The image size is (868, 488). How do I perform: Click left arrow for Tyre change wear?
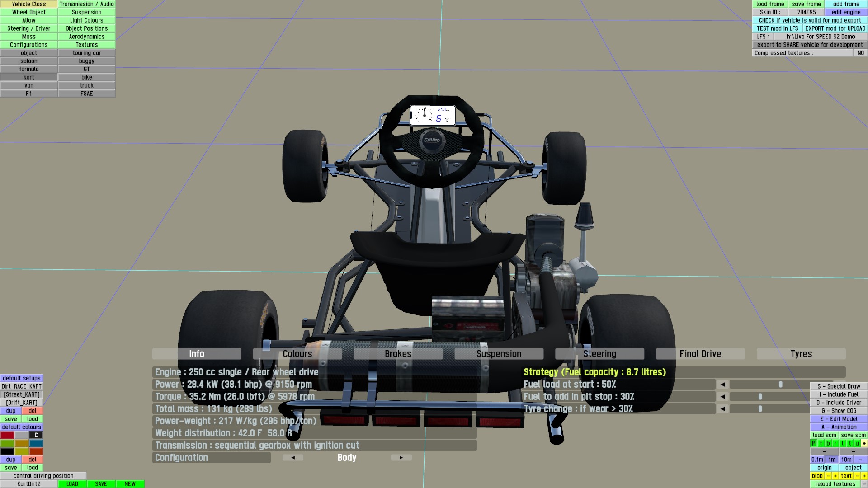pos(722,409)
